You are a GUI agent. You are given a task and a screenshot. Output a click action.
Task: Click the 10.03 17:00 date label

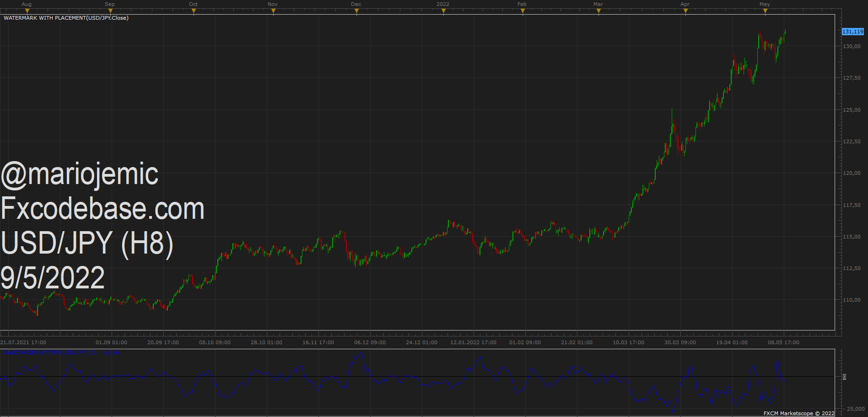(629, 342)
